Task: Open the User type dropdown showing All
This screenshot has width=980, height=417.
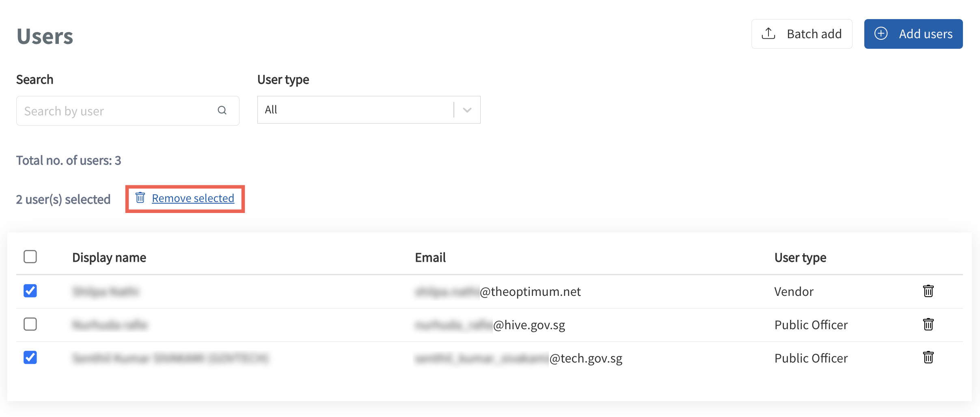Action: coord(357,109)
